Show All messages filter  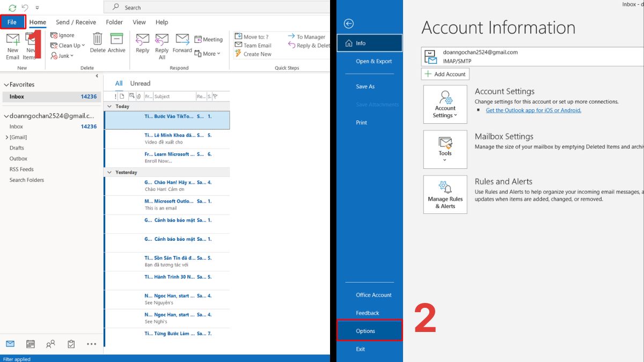pos(119,83)
